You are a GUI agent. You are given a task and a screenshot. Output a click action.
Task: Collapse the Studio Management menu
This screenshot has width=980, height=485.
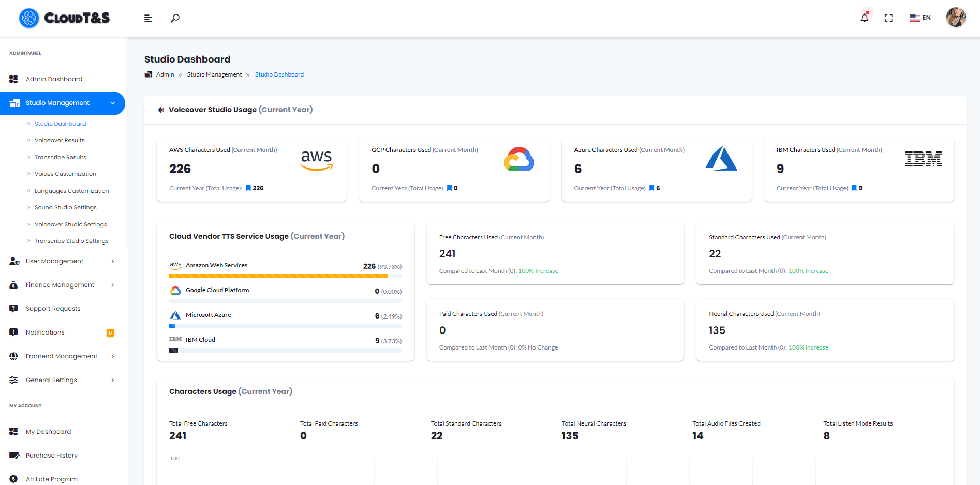tap(112, 103)
